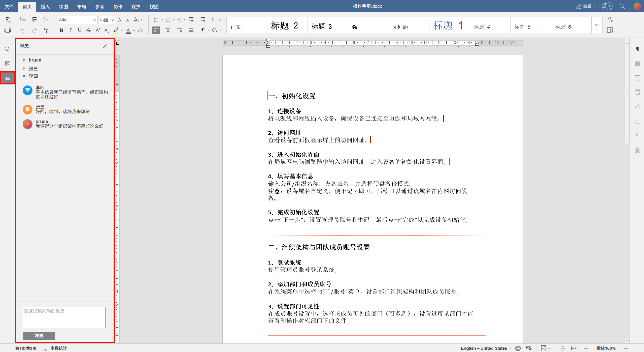Click the clear style eraser icon
The width and height of the screenshot is (644, 352).
(141, 31)
